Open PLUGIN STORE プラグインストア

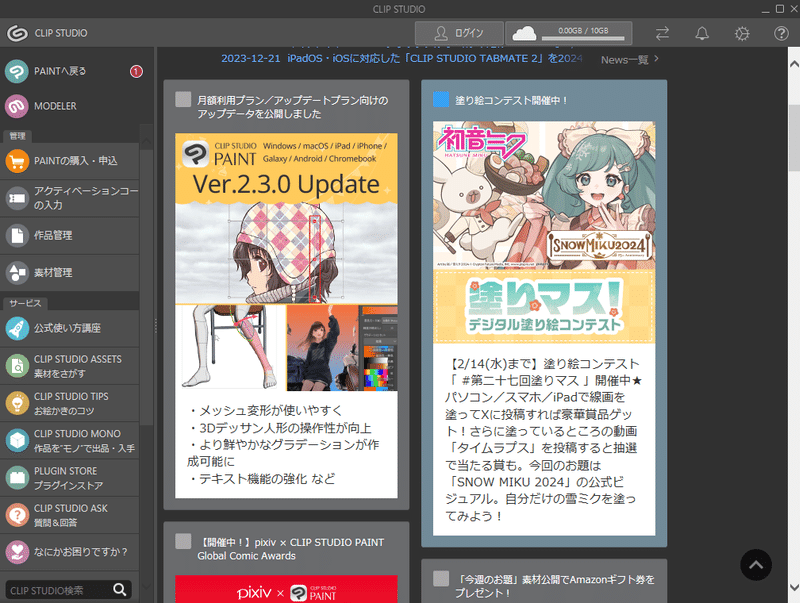[70, 478]
